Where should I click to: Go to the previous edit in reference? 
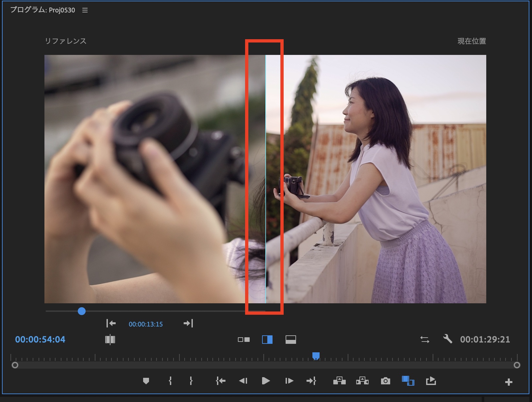point(111,324)
